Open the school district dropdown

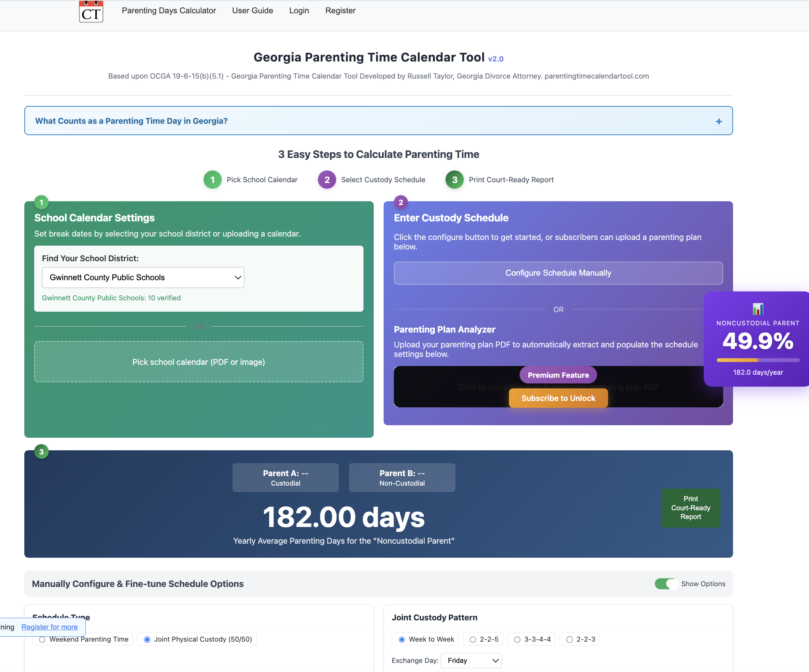(142, 277)
